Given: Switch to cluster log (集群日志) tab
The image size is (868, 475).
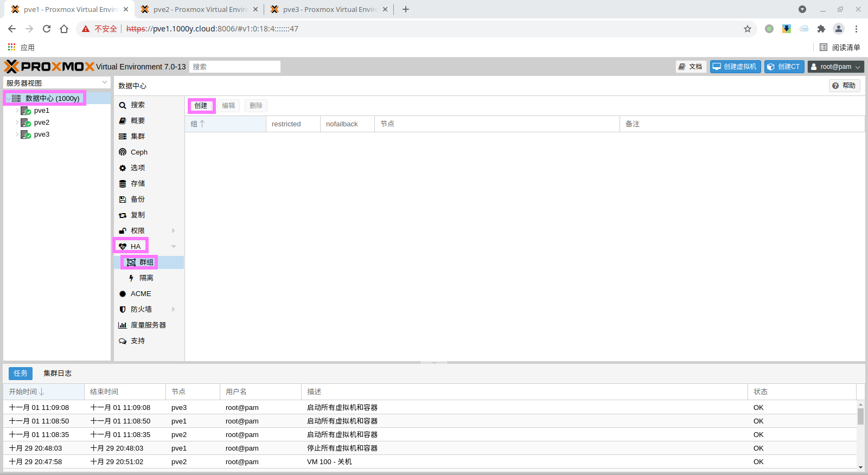Looking at the screenshot, I should coord(58,374).
